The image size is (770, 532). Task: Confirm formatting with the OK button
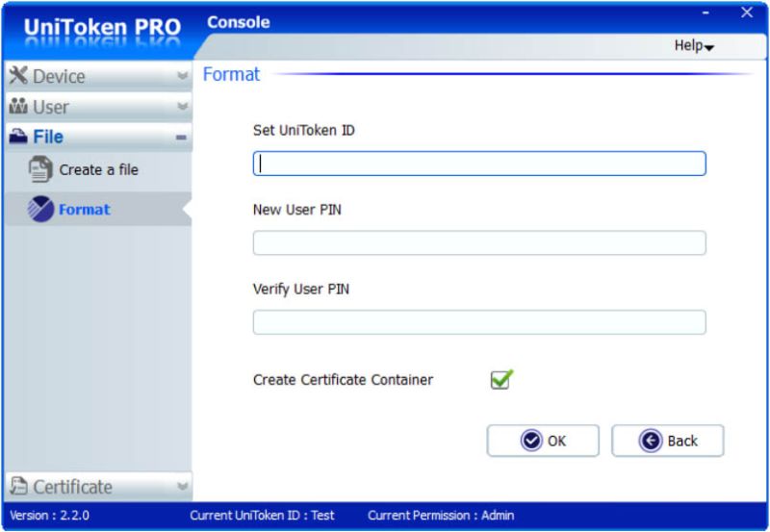[x=543, y=441]
